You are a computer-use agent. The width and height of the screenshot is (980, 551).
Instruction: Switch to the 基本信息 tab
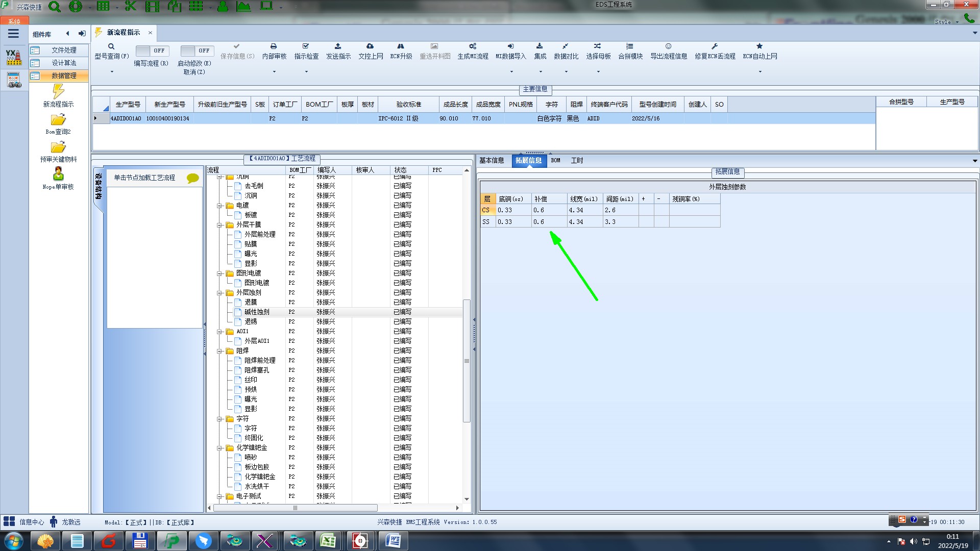pyautogui.click(x=492, y=161)
